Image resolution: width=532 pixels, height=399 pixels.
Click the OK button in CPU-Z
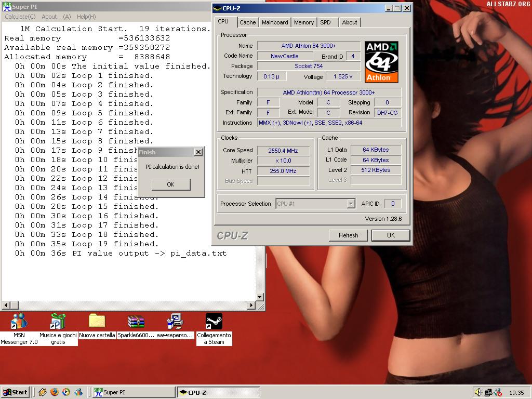(x=391, y=235)
